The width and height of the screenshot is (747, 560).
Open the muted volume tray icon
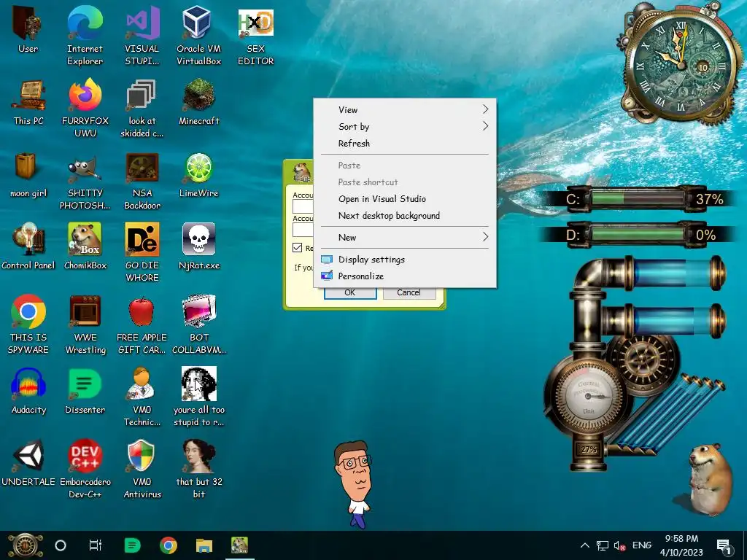click(x=620, y=545)
